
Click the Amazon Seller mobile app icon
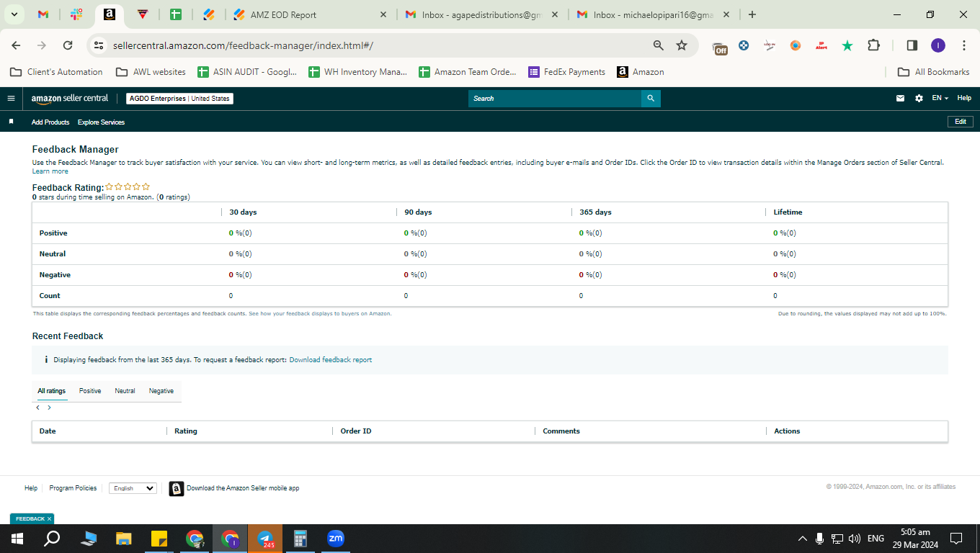(177, 489)
